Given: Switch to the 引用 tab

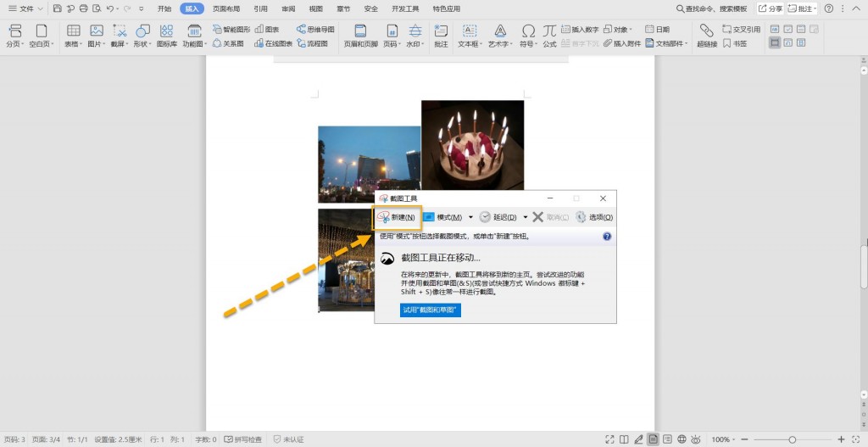Looking at the screenshot, I should coord(260,8).
